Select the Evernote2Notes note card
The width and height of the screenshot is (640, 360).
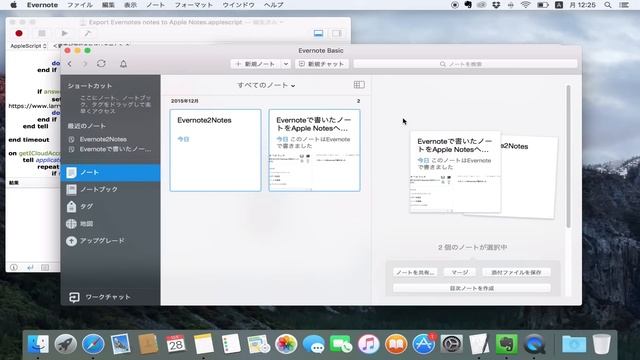[216, 150]
